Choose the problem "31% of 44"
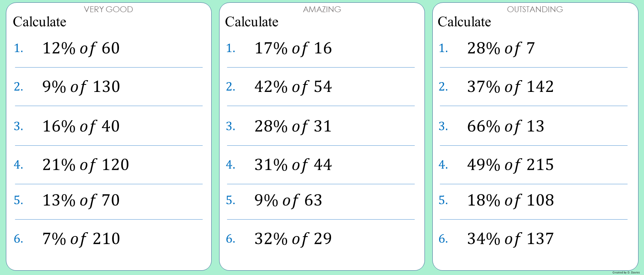Viewport: 644px width, 275px height. pyautogui.click(x=293, y=165)
